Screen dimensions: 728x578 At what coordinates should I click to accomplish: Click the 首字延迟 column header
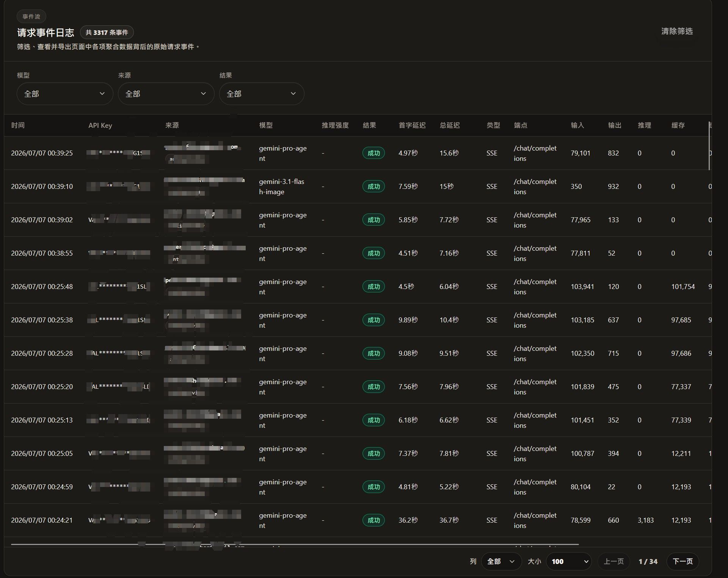[x=412, y=125]
